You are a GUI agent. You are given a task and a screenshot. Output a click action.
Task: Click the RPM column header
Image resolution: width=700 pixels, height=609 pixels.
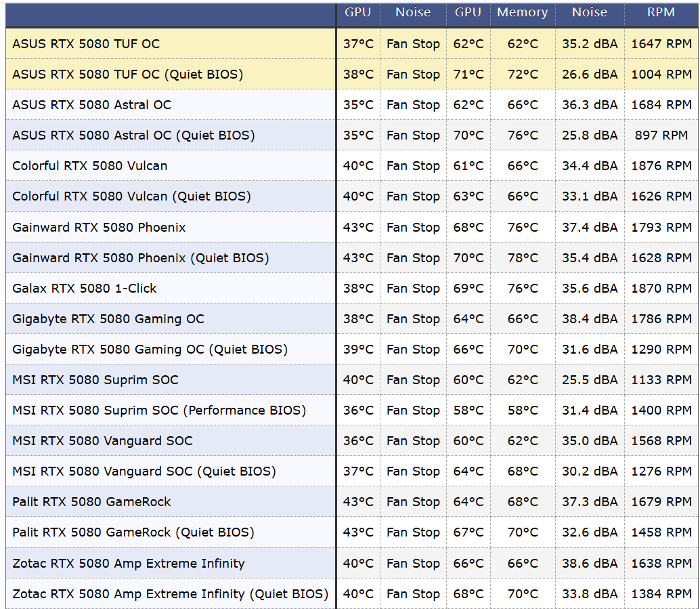tap(661, 12)
